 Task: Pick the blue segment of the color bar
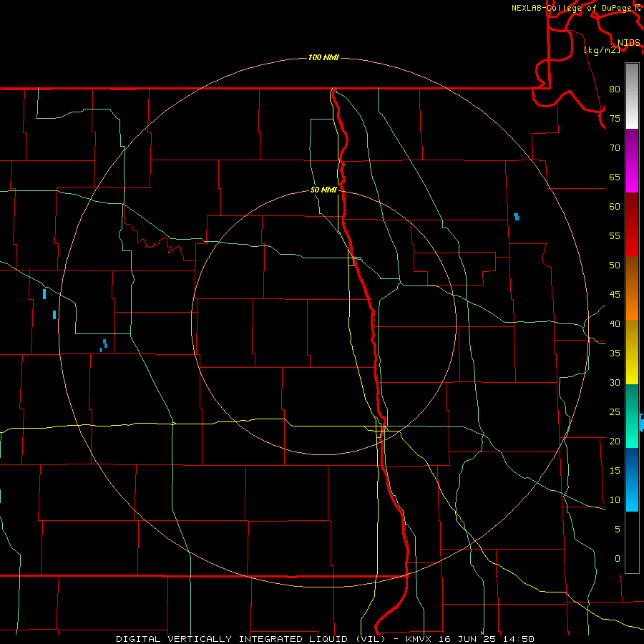tap(632, 479)
